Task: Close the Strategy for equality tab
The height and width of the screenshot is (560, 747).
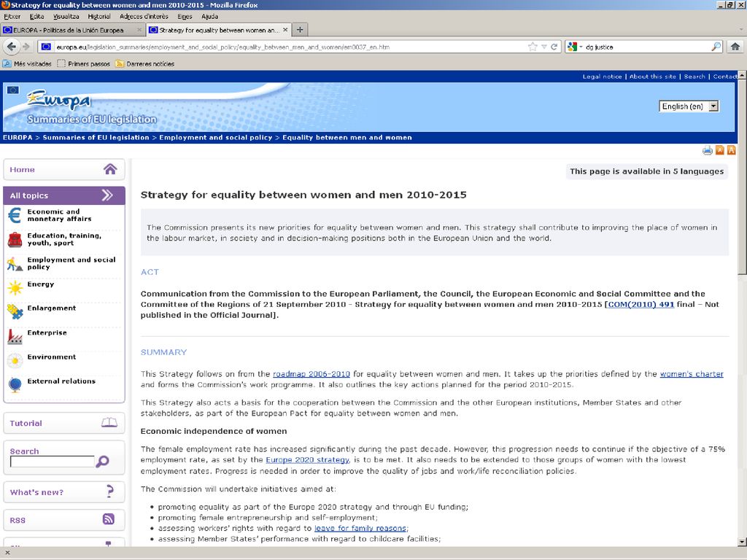Action: click(285, 29)
